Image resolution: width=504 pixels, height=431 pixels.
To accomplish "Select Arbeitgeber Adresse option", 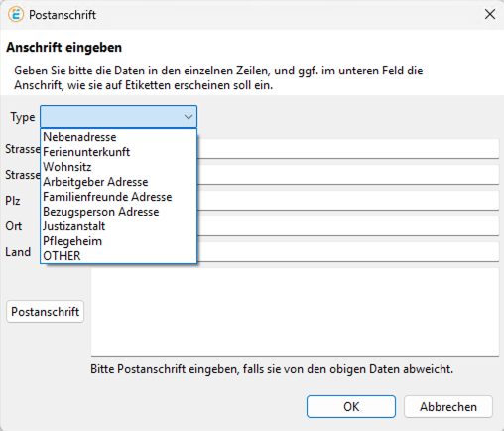I will (x=95, y=182).
